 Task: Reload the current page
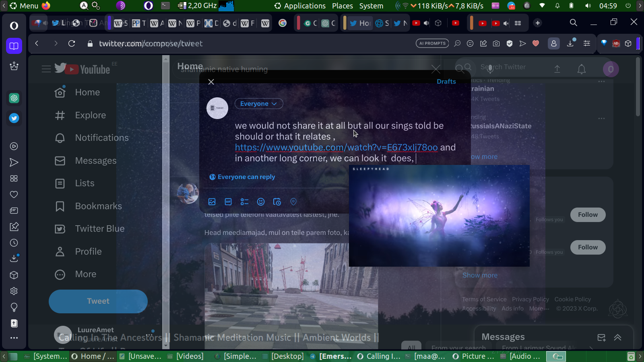[72, 43]
